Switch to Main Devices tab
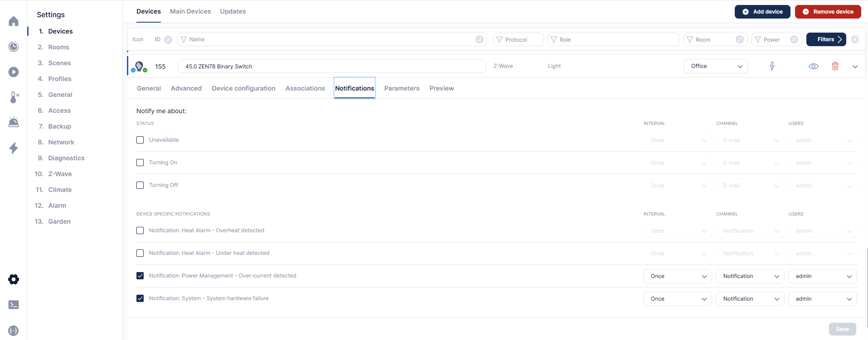This screenshot has height=340, width=868. tap(190, 11)
